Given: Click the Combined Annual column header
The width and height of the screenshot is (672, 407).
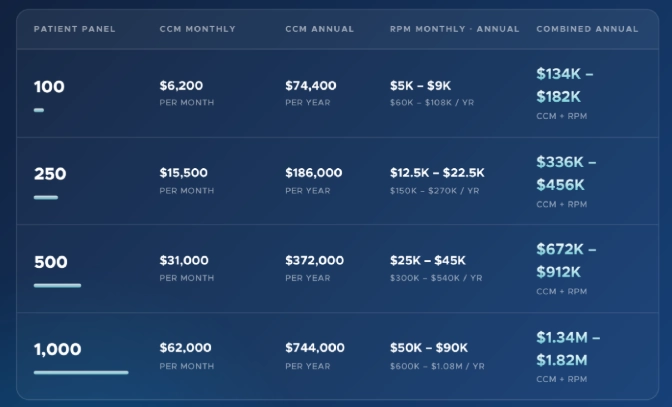Looking at the screenshot, I should coord(587,29).
